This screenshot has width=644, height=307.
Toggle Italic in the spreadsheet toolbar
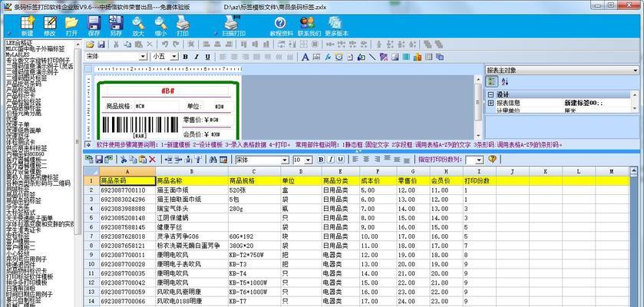331,159
